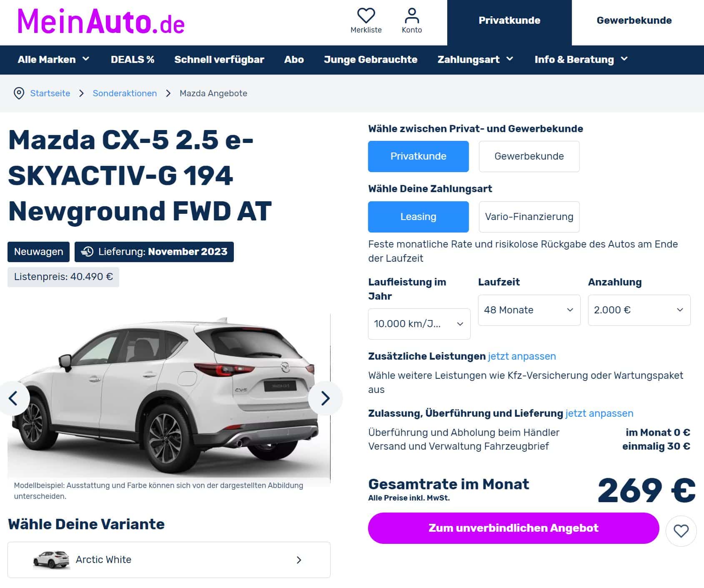Click the location pin breadcrumb icon
Screen dimensions: 704x588
19,93
